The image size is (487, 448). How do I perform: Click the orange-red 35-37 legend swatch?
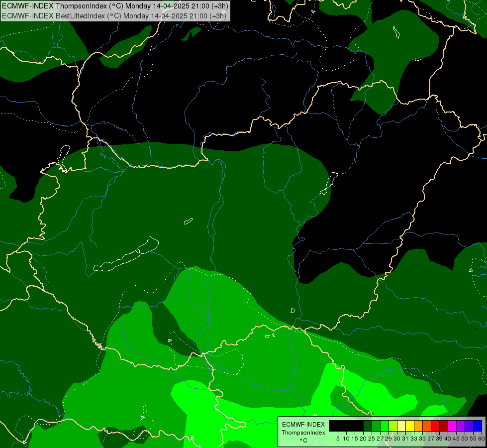click(x=427, y=426)
